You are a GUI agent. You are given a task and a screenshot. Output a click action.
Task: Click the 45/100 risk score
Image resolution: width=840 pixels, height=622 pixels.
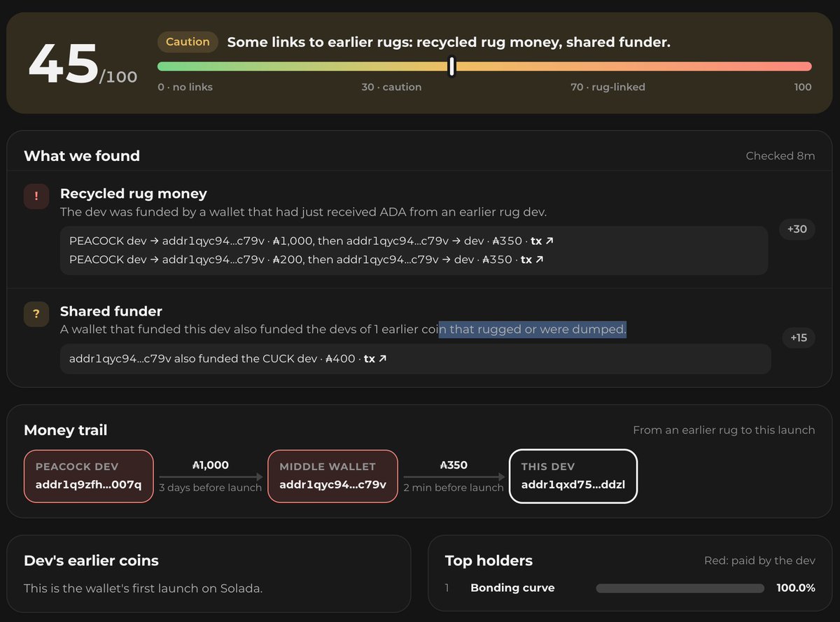[x=83, y=64]
